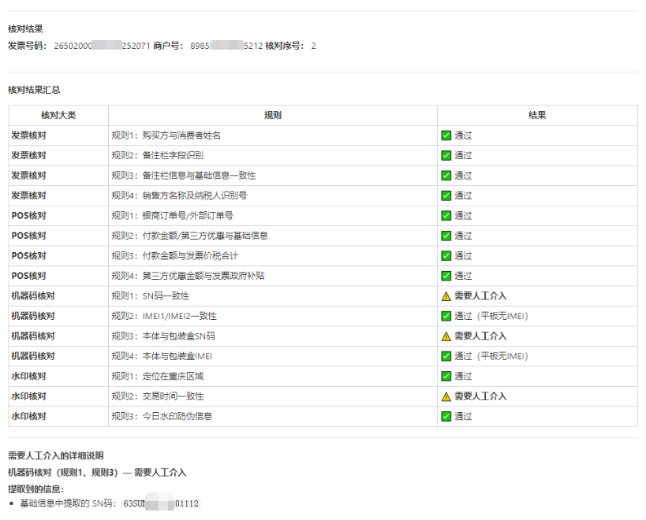Click green check icon for IMEI1/IMEI2一致性

point(446,316)
